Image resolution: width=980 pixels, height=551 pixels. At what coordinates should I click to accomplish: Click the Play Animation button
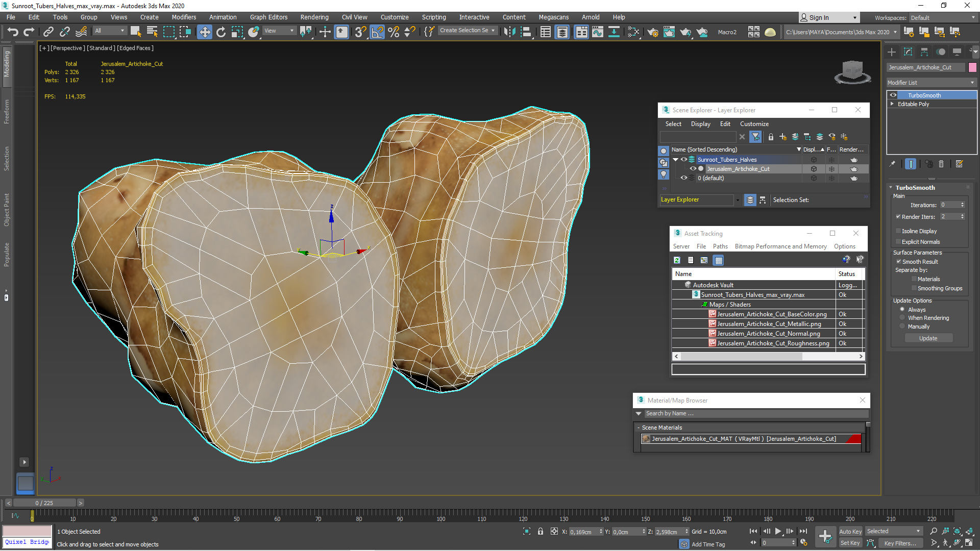pos(778,532)
